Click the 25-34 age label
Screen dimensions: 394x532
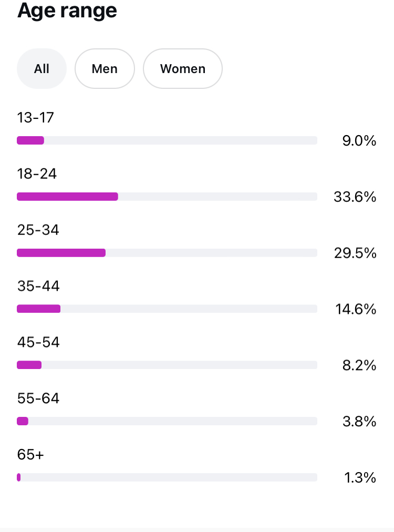[38, 230]
